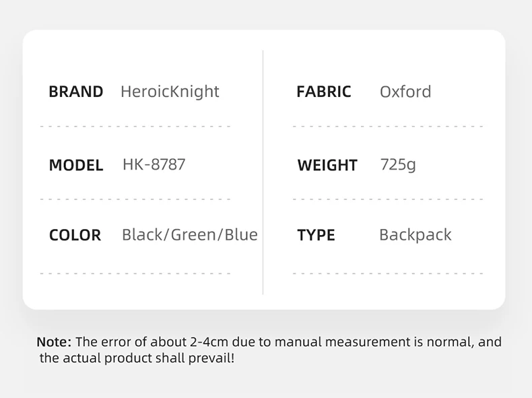The width and height of the screenshot is (532, 398).
Task: Select the HeroicKnight brand value
Action: click(170, 92)
